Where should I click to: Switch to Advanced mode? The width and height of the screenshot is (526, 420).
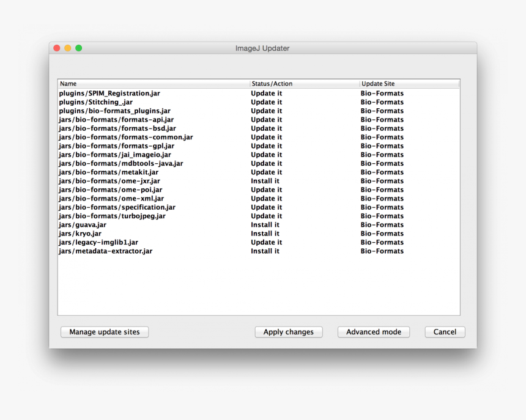[373, 332]
